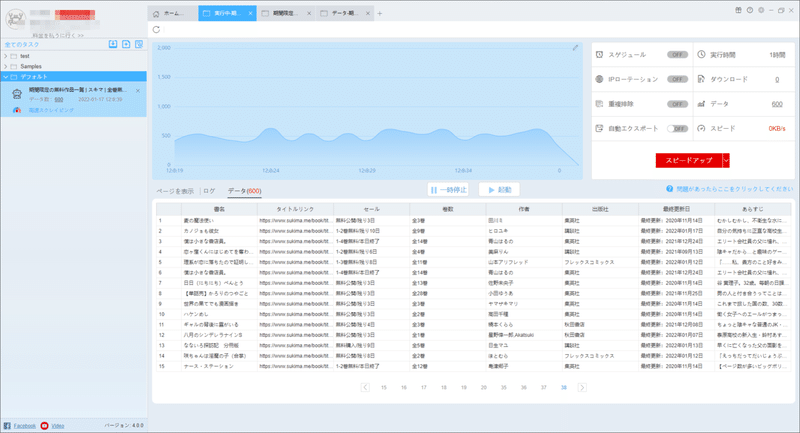Collapse the デフォルト folder

pos(6,77)
